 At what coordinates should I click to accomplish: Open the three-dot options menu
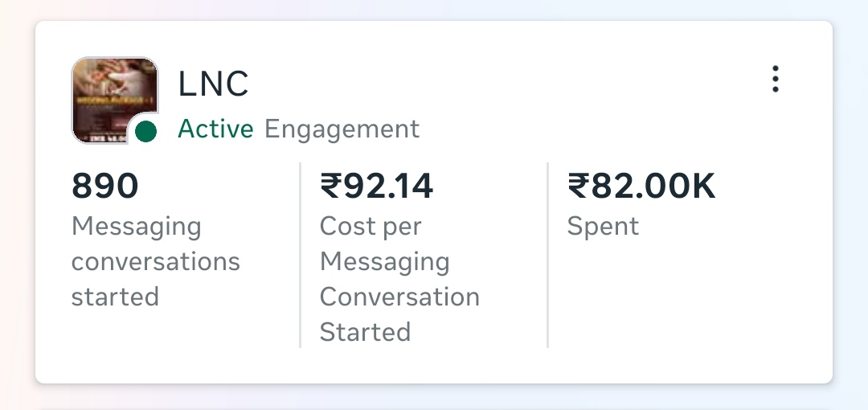[x=775, y=80]
